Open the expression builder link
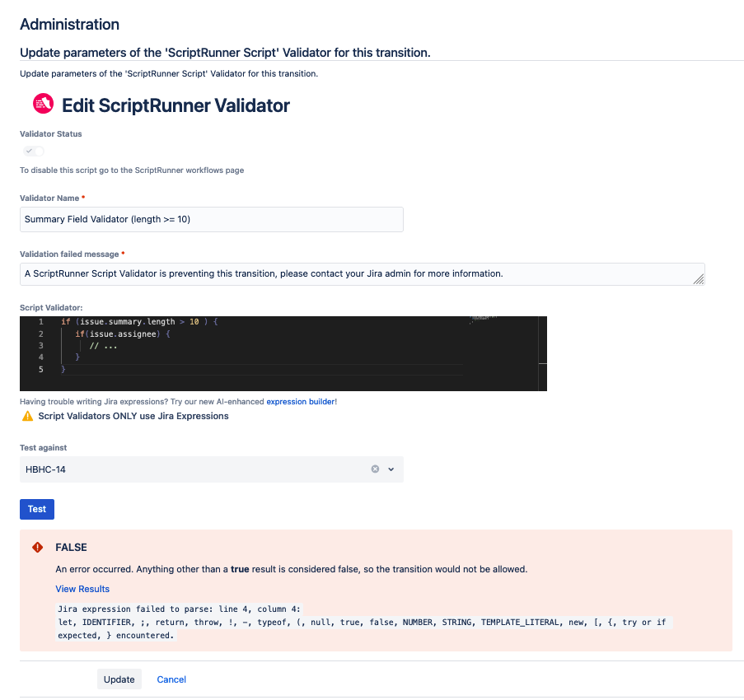 (x=301, y=402)
